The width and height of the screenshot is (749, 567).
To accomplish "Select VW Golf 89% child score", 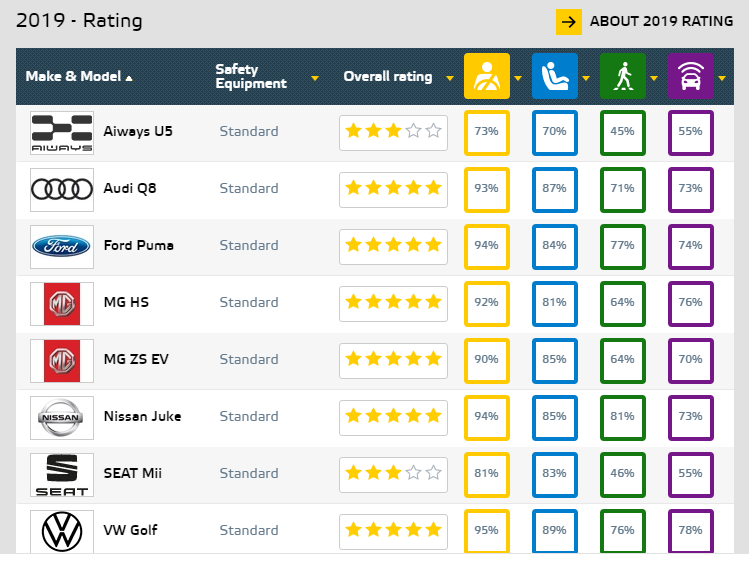I will coord(555,531).
